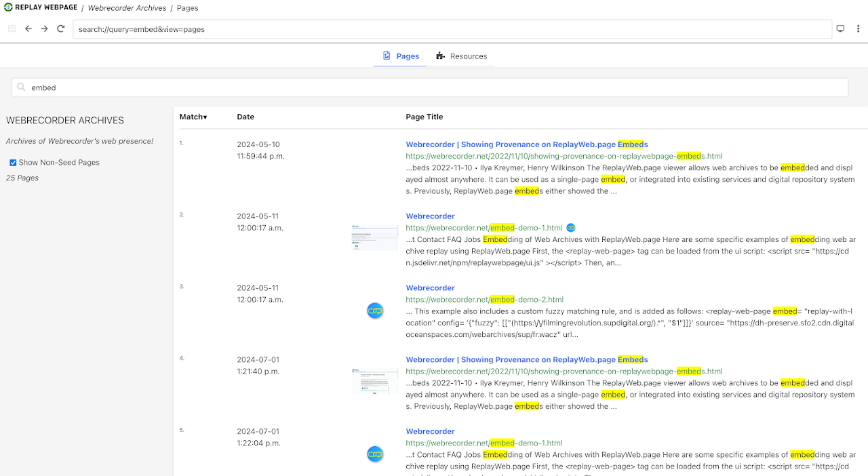Click the 1:22:04 p.m. time of result 5
The image size is (868, 476).
click(x=258, y=443)
